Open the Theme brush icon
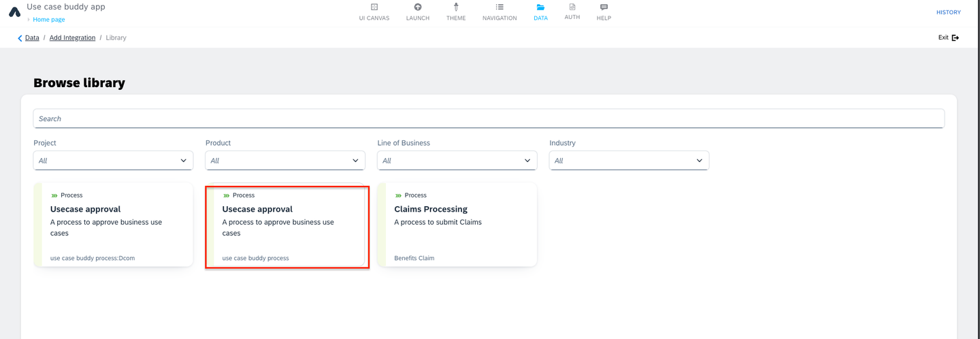Screen dimensions: 980x339 (x=456, y=7)
